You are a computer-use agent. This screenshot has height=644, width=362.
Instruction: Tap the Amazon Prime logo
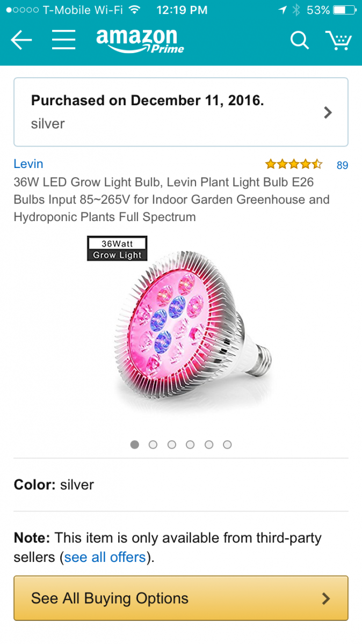(140, 41)
